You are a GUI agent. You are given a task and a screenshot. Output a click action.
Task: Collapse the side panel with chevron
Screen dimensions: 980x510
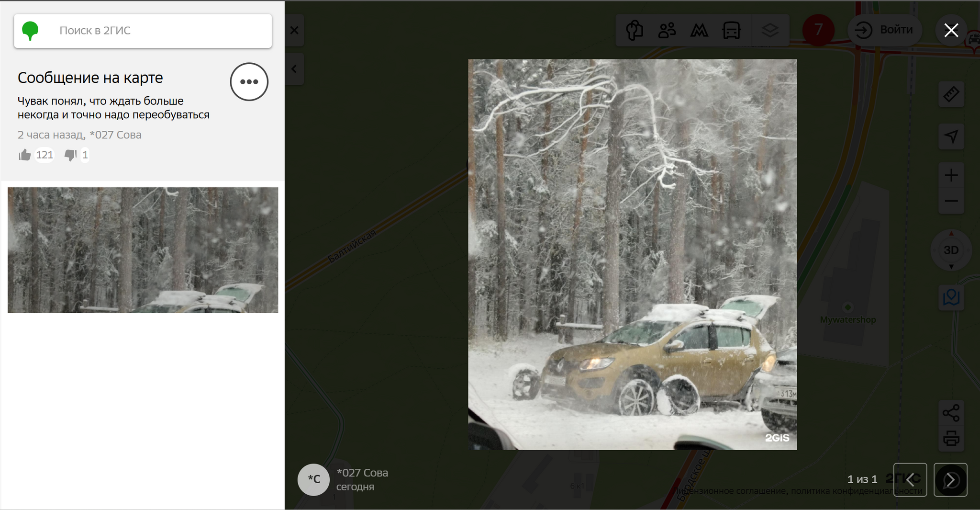[x=294, y=69]
